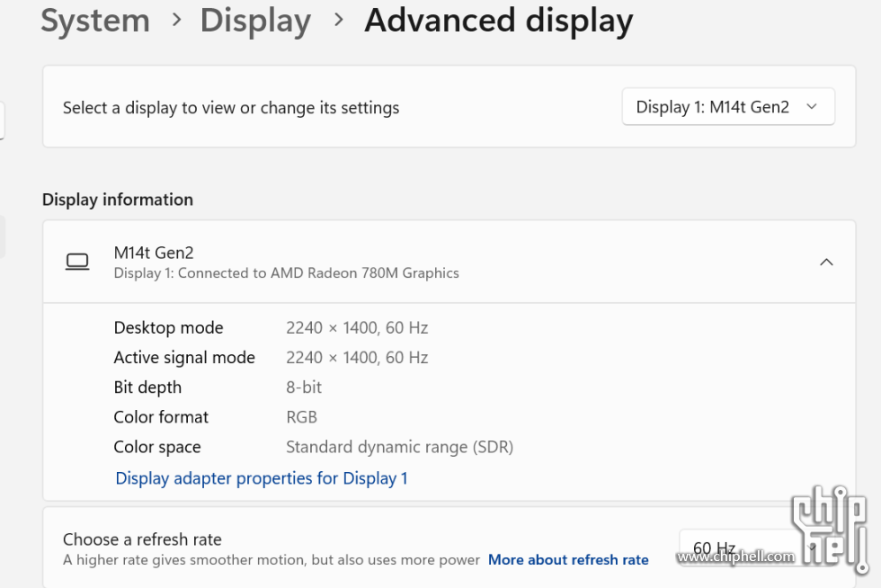
Task: Click the chevron between System and Display
Action: (x=176, y=21)
